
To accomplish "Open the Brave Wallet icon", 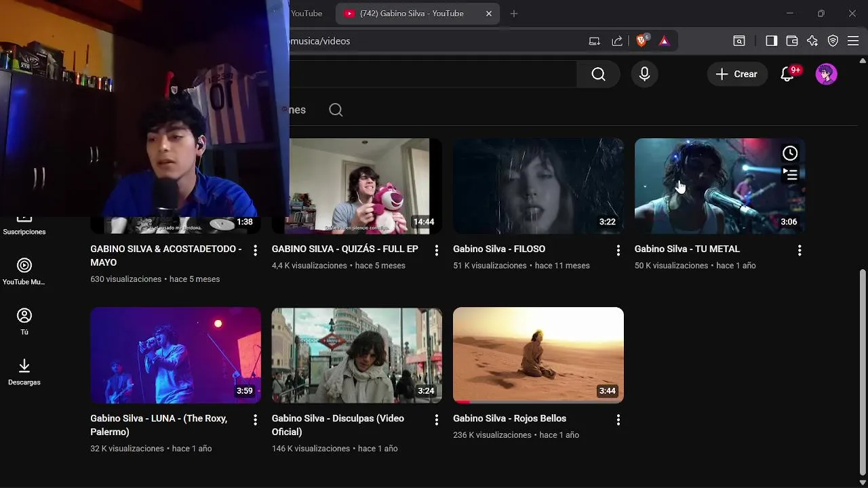I will click(x=791, y=41).
